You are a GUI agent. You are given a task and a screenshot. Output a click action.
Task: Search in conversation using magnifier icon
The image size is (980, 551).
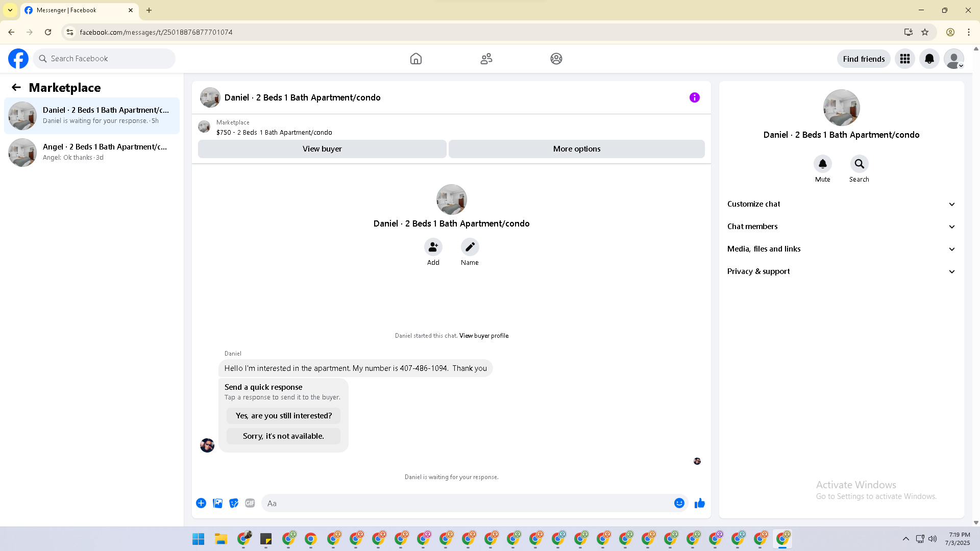pyautogui.click(x=859, y=164)
